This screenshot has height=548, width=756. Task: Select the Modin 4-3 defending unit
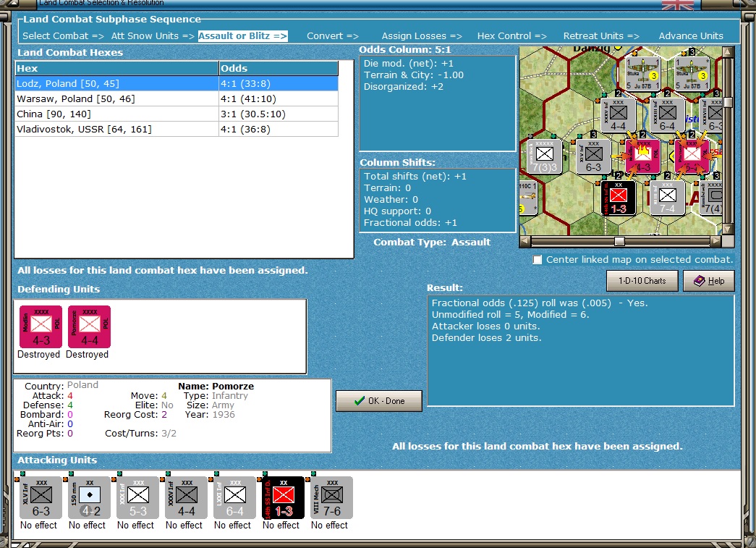click(41, 326)
